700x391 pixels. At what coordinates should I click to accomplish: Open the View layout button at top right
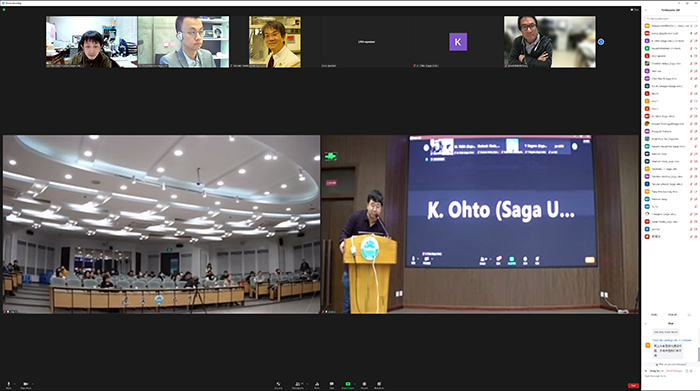(634, 9)
